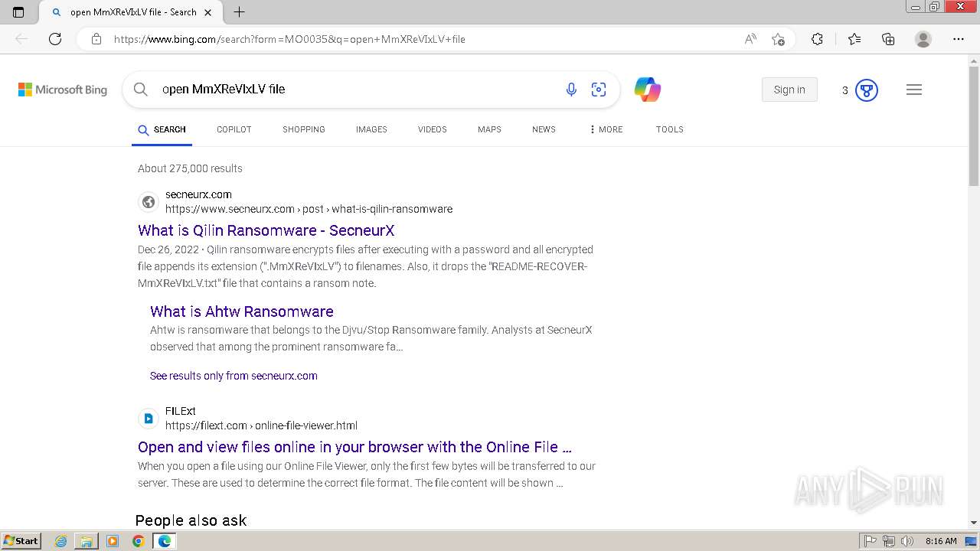Viewport: 980px width, 551px height.
Task: Click the 8:16 AM clock
Action: 941,541
